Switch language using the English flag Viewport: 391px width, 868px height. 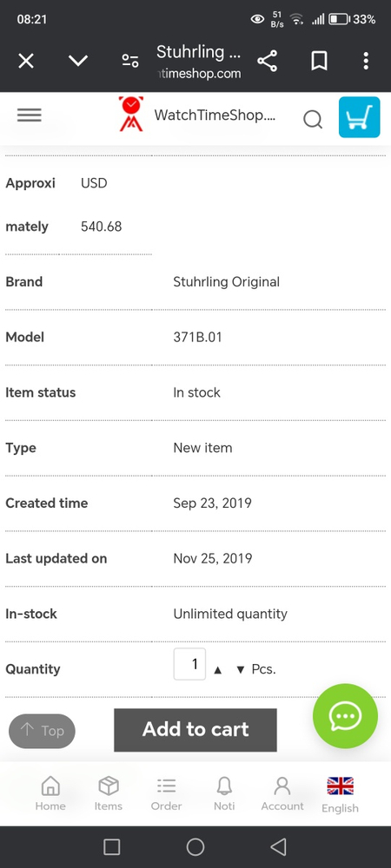point(340,794)
